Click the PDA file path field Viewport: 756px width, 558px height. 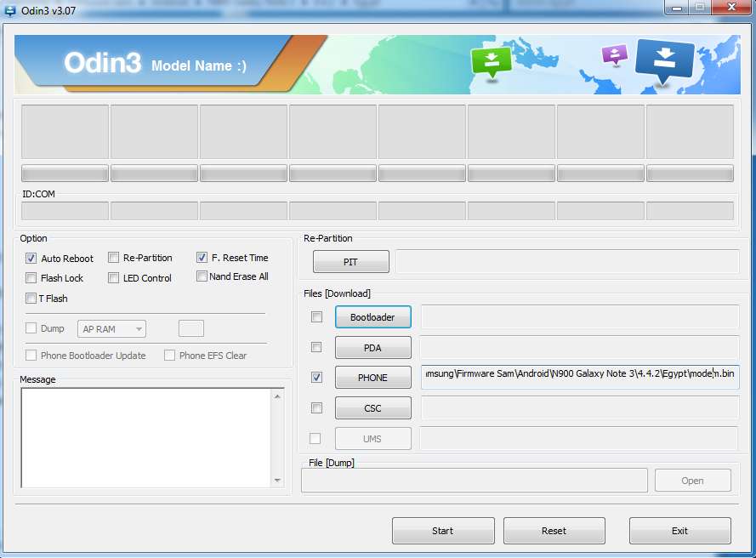579,347
